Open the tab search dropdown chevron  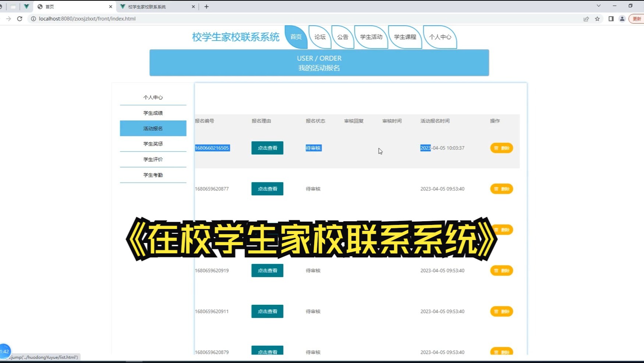tap(598, 6)
